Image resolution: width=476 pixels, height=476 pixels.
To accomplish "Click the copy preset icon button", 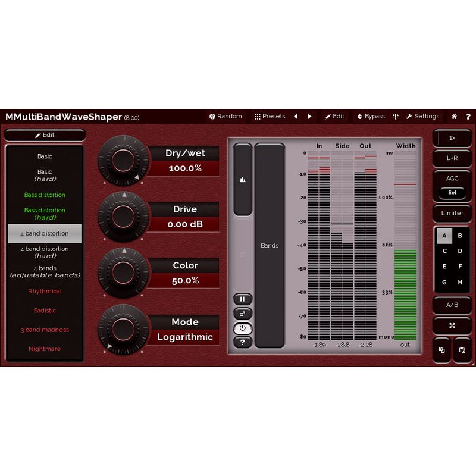I will [x=442, y=350].
